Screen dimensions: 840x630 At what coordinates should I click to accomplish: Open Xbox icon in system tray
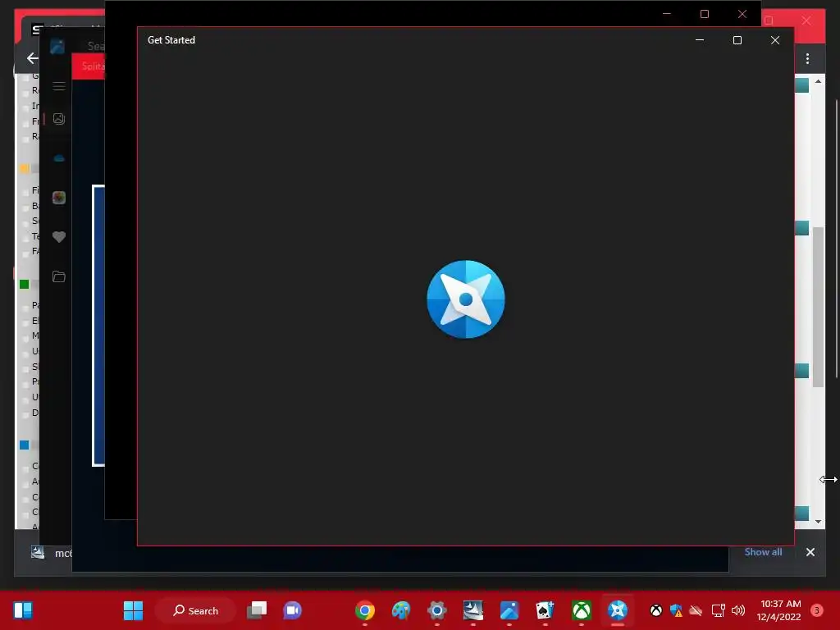[x=655, y=610]
